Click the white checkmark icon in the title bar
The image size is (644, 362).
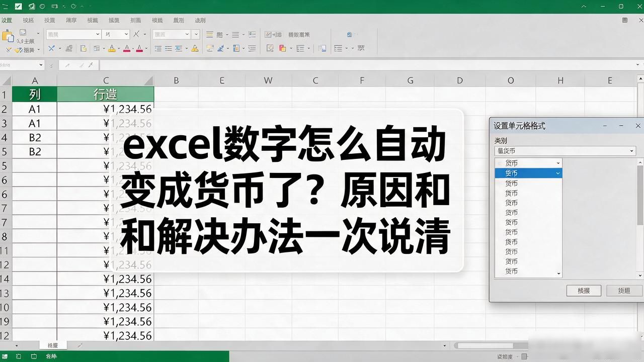pos(19,7)
